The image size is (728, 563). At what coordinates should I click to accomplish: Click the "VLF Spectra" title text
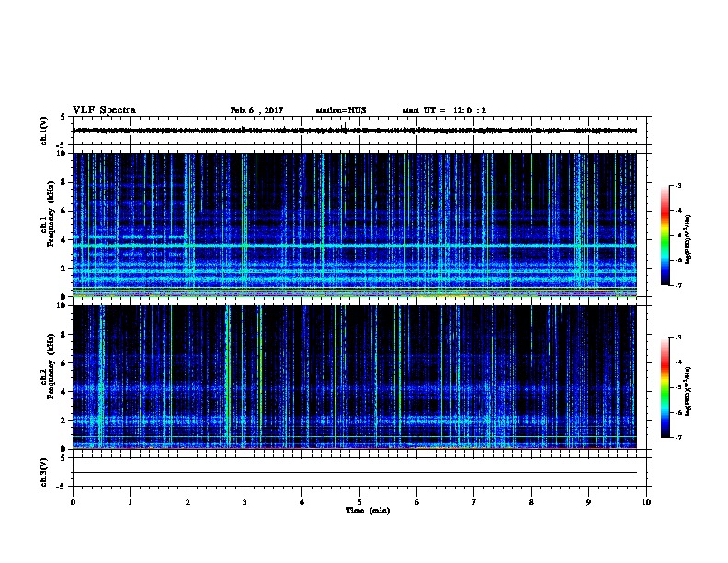[104, 110]
